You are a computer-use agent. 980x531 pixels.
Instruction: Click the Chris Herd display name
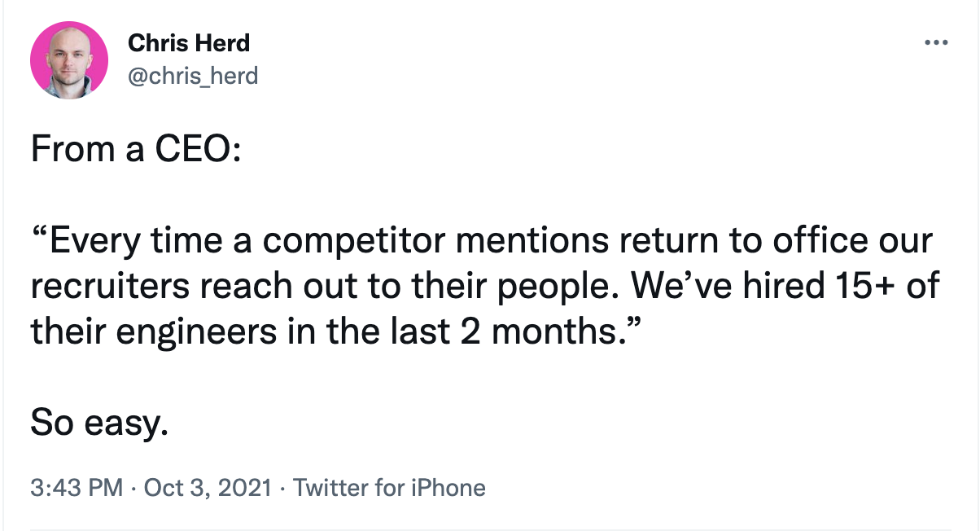point(189,44)
